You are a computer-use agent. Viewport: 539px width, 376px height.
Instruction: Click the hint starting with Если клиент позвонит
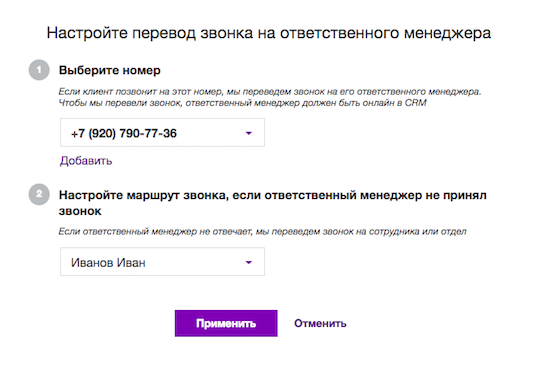(270, 92)
